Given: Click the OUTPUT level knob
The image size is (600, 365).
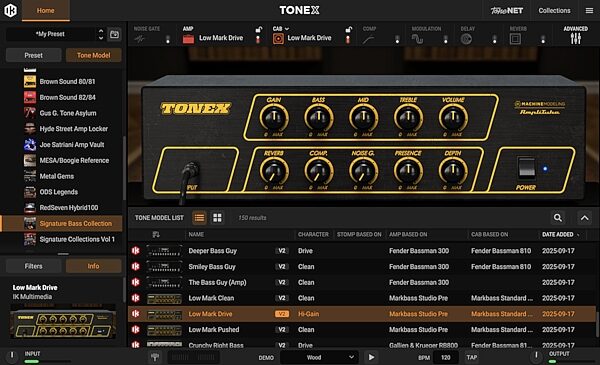Looking at the screenshot, I should [x=536, y=356].
